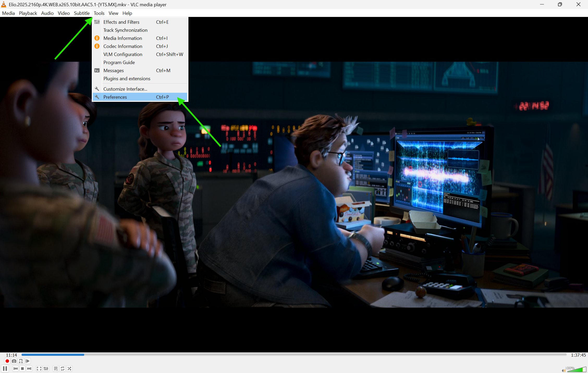The image size is (588, 373).
Task: Open Codec Information from the menu
Action: tap(123, 46)
